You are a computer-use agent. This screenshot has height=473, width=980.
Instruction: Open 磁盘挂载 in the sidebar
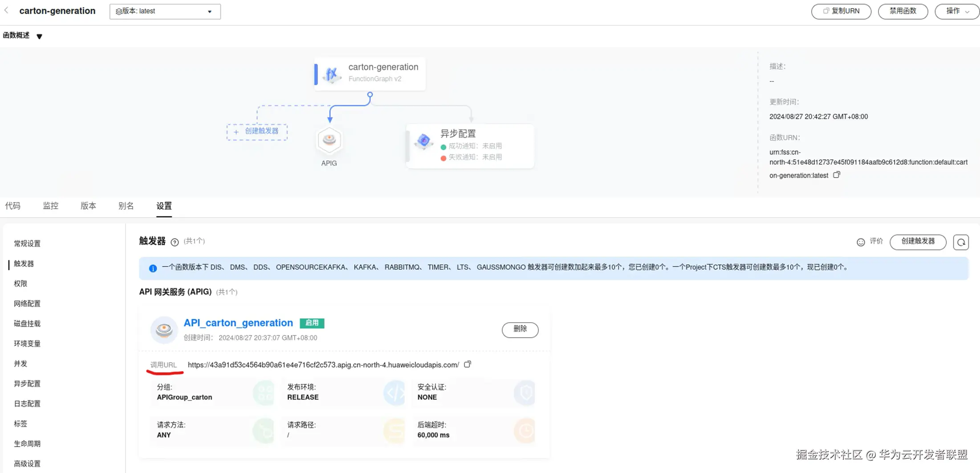click(27, 323)
